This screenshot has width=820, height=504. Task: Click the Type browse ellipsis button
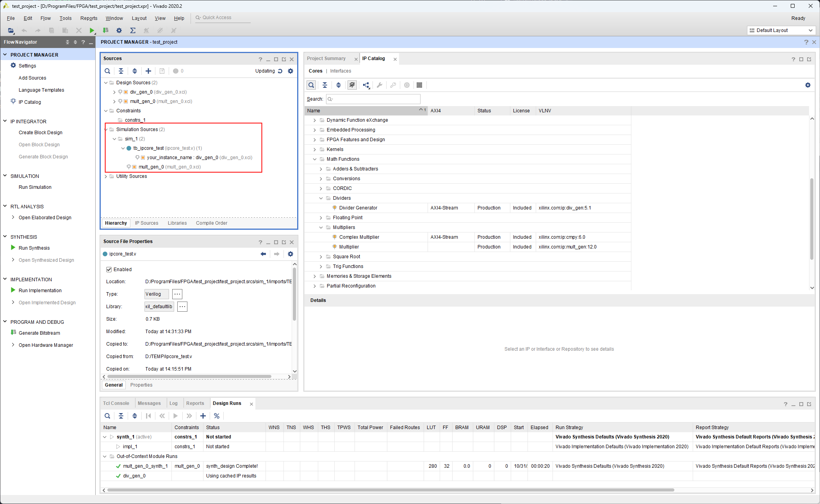[x=177, y=294]
